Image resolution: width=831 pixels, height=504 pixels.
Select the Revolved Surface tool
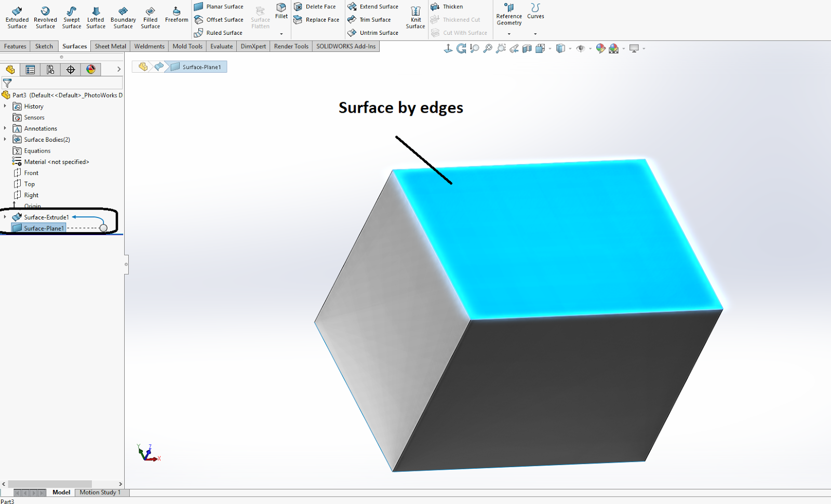(45, 16)
